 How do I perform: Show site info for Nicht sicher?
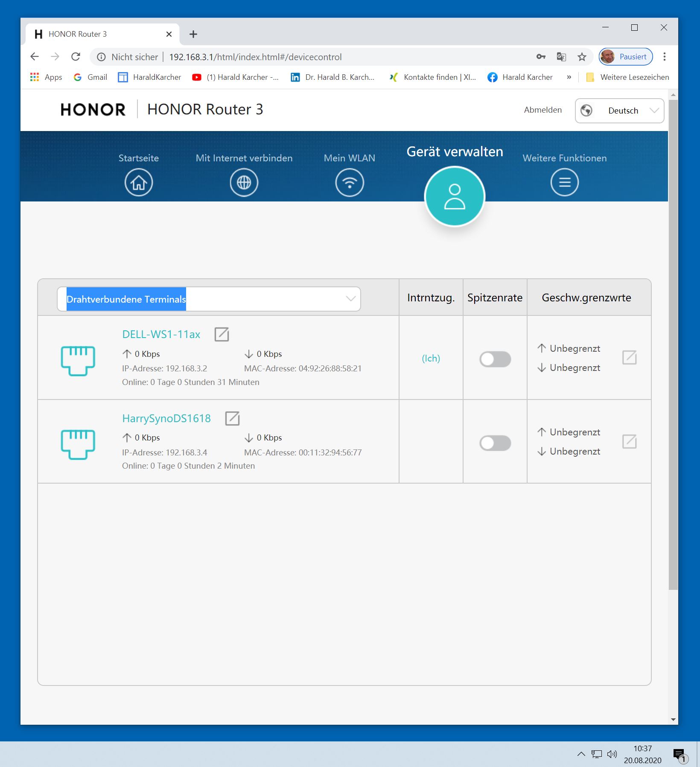click(101, 57)
